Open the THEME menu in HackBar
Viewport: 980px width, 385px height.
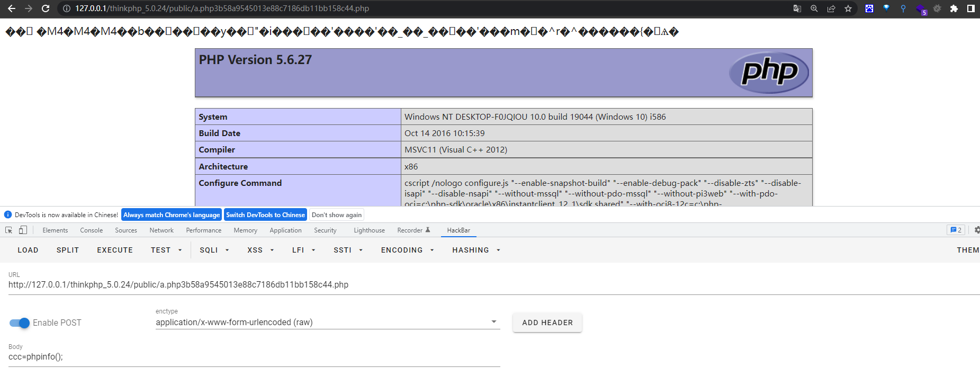[968, 250]
